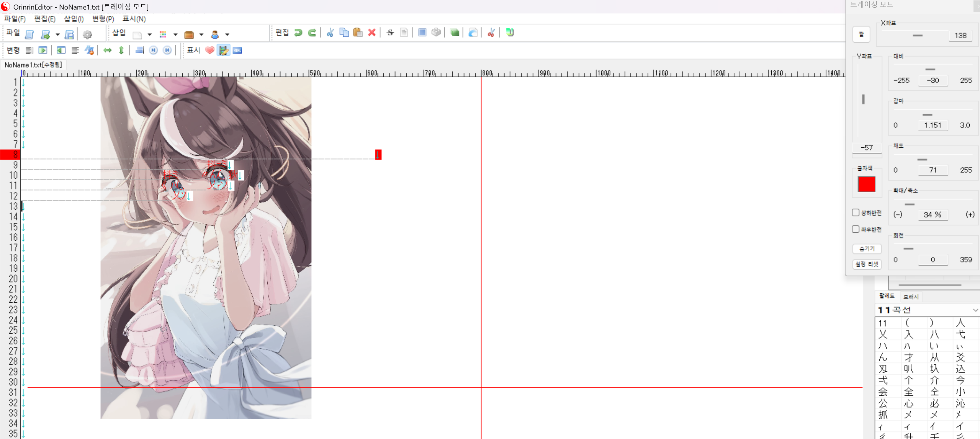This screenshot has width=980, height=439.
Task: Expand the 11 곡선 palette dropdown
Action: pos(975,310)
